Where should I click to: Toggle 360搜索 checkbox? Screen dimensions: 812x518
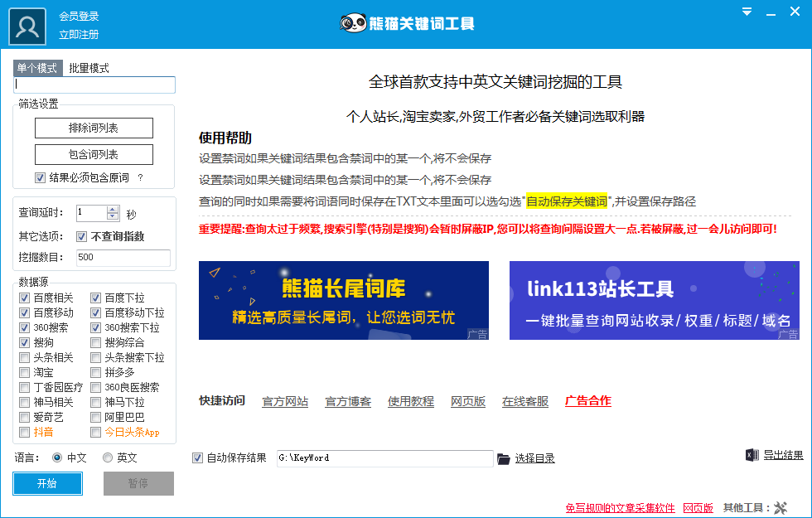24,328
